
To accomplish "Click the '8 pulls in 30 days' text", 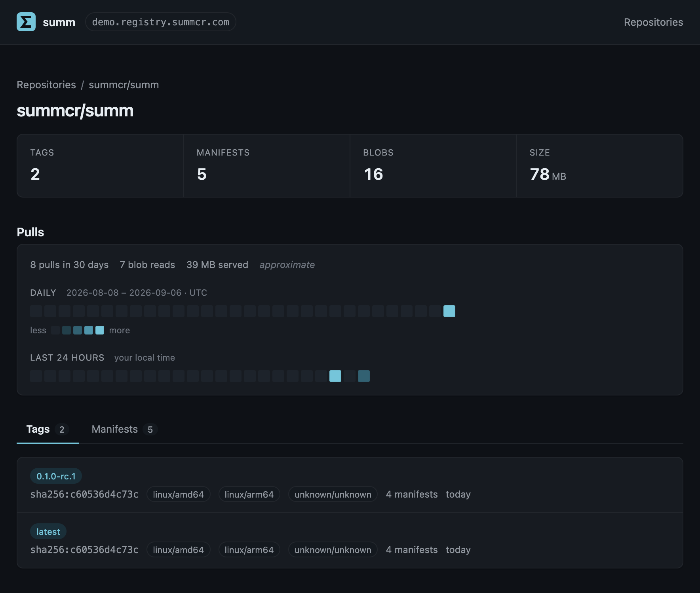I will click(69, 265).
